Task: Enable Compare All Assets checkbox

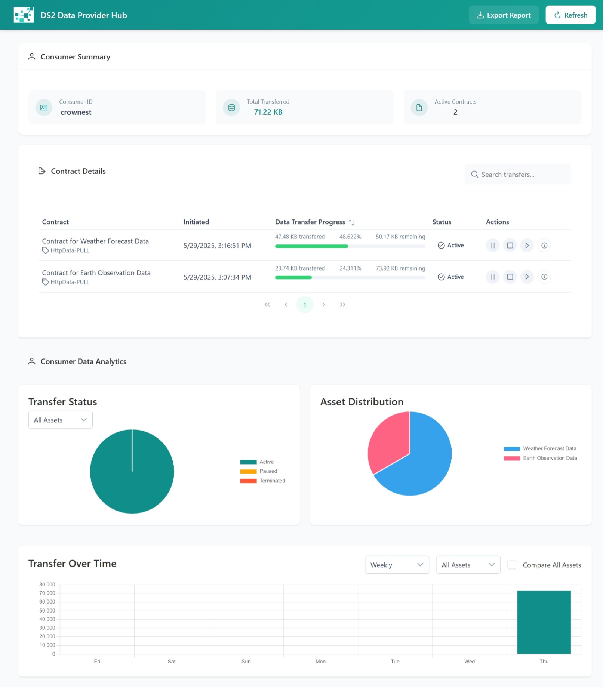Action: [x=512, y=565]
